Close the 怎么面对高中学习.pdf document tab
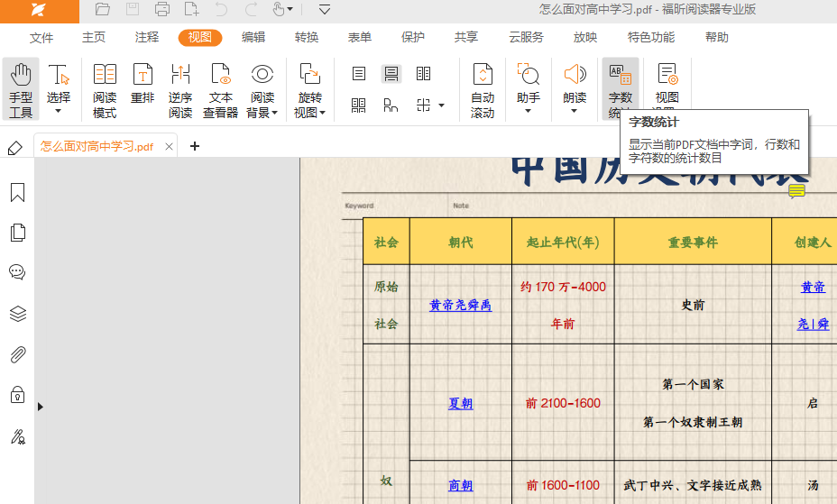The width and height of the screenshot is (837, 504). [x=169, y=147]
